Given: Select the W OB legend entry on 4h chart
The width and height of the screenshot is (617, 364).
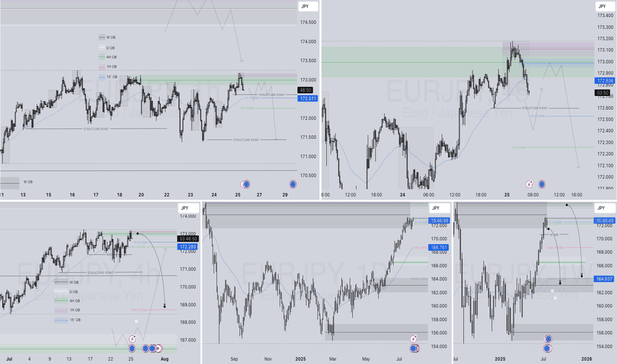Looking at the screenshot, I should point(66,282).
